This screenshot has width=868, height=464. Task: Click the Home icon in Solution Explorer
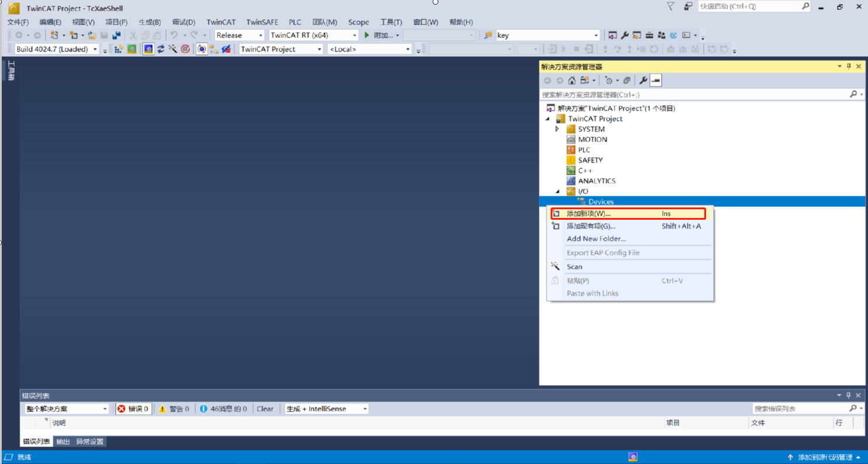coord(572,80)
